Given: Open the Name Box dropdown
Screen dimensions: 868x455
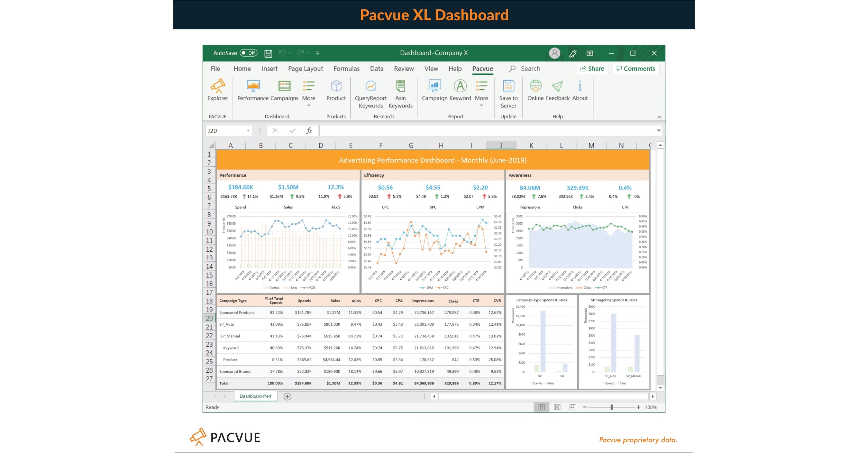Looking at the screenshot, I should point(248,130).
